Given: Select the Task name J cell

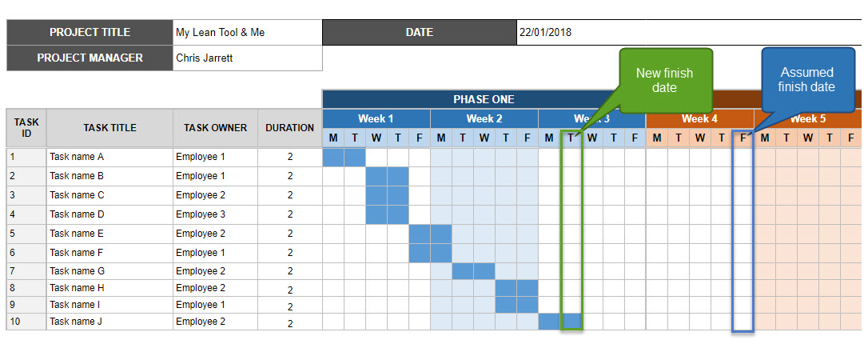Looking at the screenshot, I should [x=109, y=322].
